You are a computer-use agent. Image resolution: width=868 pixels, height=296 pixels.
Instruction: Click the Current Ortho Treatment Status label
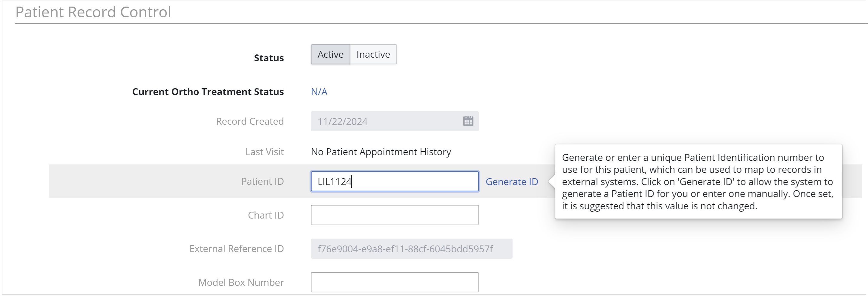[208, 92]
